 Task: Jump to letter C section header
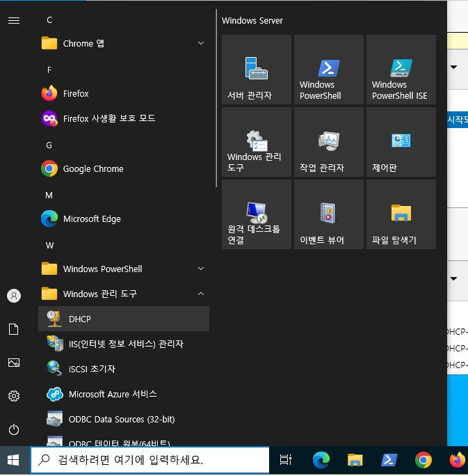(49, 20)
